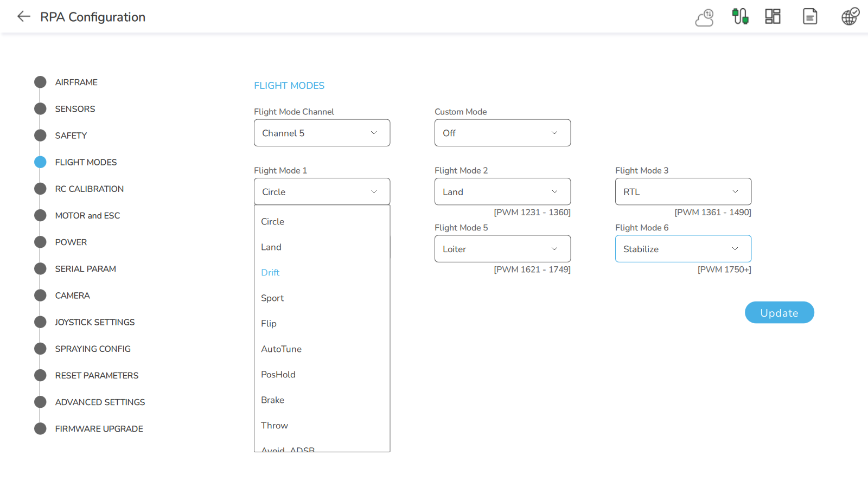Image resolution: width=868 pixels, height=488 pixels.
Task: Click the document log icon
Action: pyautogui.click(x=809, y=17)
